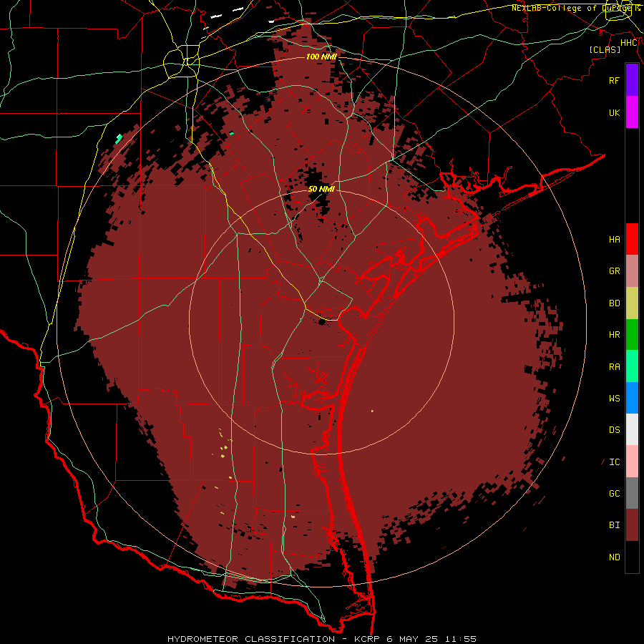This screenshot has height=644, width=644.
Task: Click the 'UK' legend label
Action: point(614,113)
